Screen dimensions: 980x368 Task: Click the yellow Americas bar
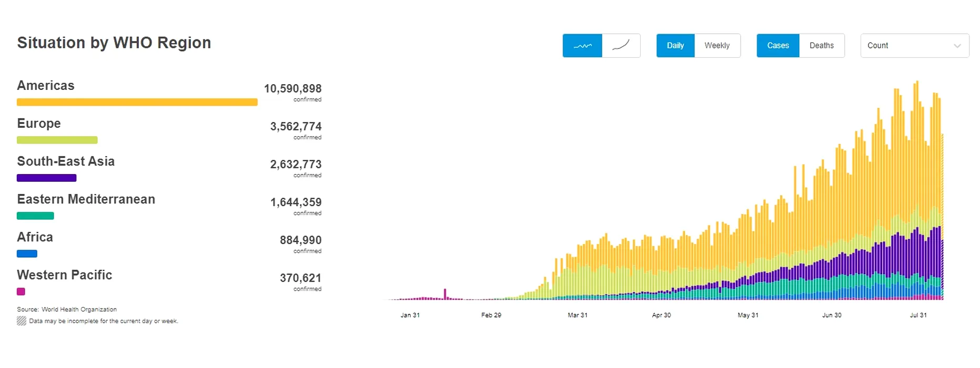click(137, 102)
